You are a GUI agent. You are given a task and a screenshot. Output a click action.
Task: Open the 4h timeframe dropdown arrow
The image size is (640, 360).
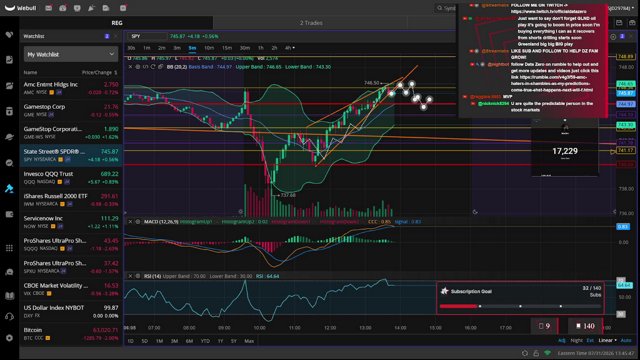coord(293,48)
